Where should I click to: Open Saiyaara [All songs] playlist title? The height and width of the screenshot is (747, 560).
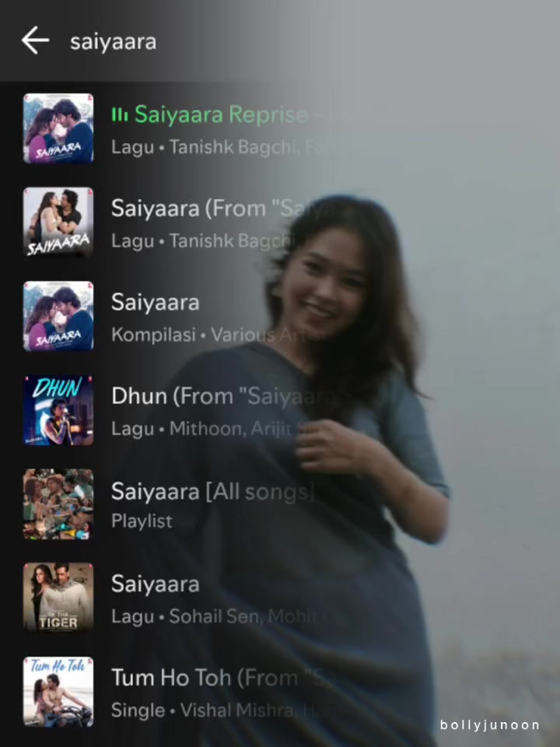pyautogui.click(x=213, y=492)
